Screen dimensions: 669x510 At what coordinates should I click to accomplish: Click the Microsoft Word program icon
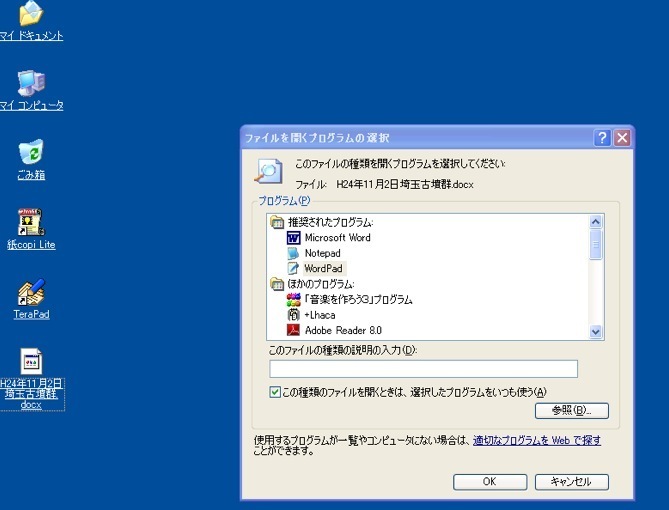(293, 238)
